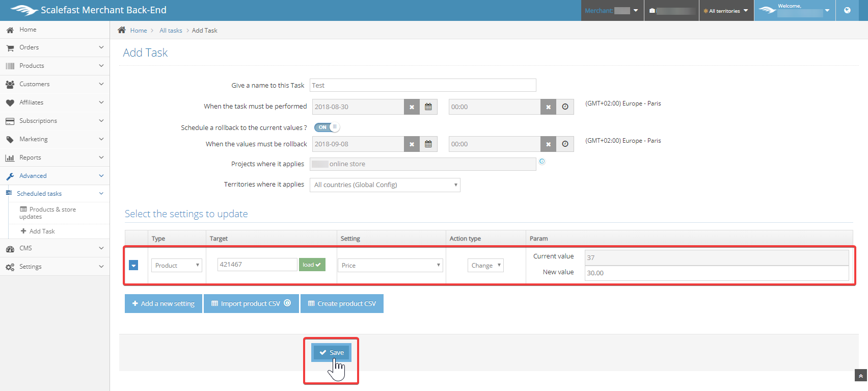Click the clock icon for rollback time

565,144
